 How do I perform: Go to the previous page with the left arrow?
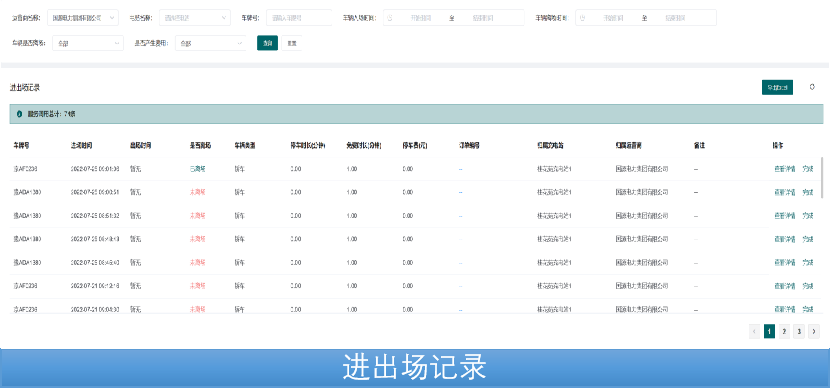(x=754, y=332)
